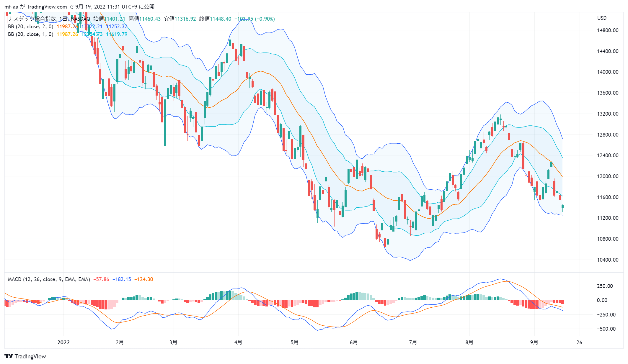Click the 250.00 MACD axis label

[x=605, y=286]
